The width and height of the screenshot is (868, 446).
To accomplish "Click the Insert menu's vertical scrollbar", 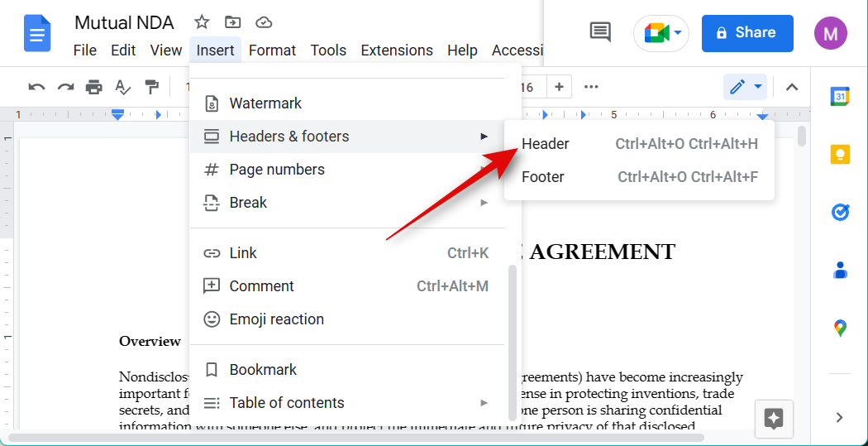I will (x=513, y=339).
